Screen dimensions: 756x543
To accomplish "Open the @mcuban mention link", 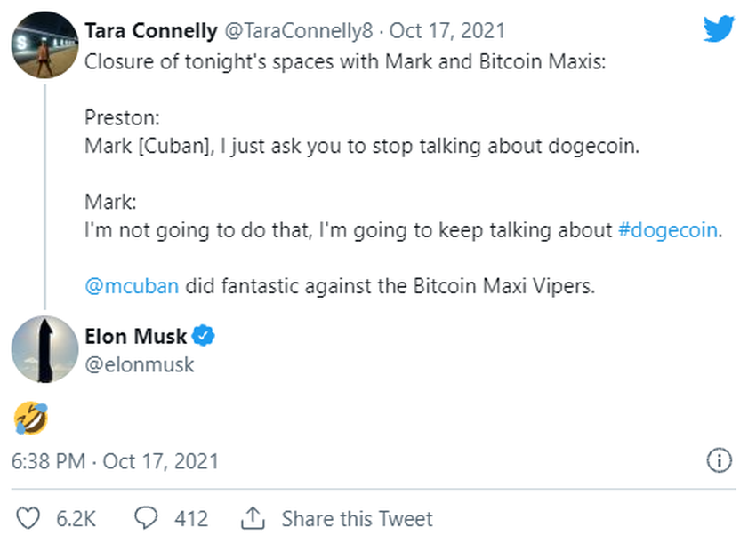I will [x=132, y=286].
